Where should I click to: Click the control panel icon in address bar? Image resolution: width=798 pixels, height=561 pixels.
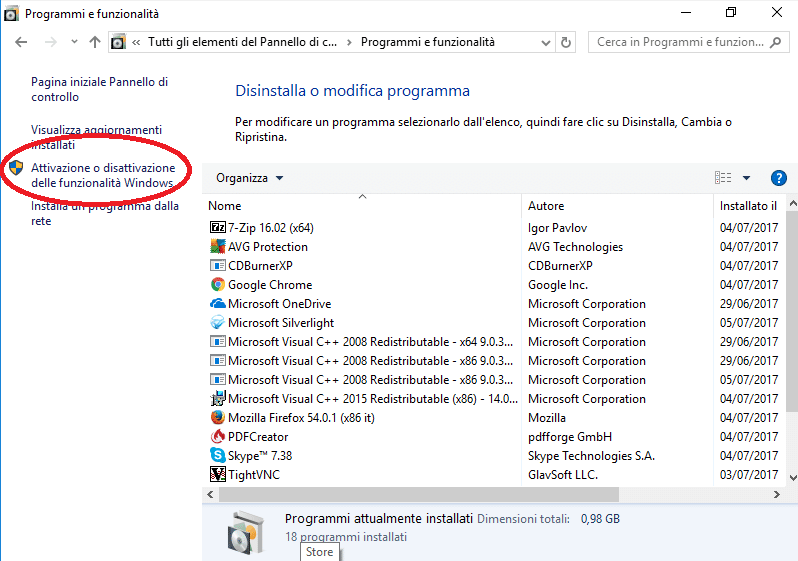pyautogui.click(x=118, y=42)
